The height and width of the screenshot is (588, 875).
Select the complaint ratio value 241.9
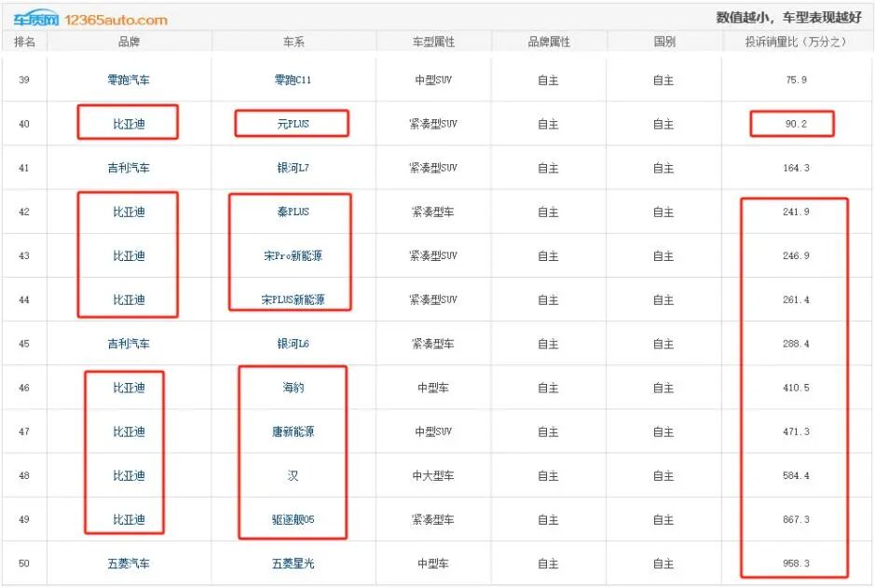click(797, 212)
